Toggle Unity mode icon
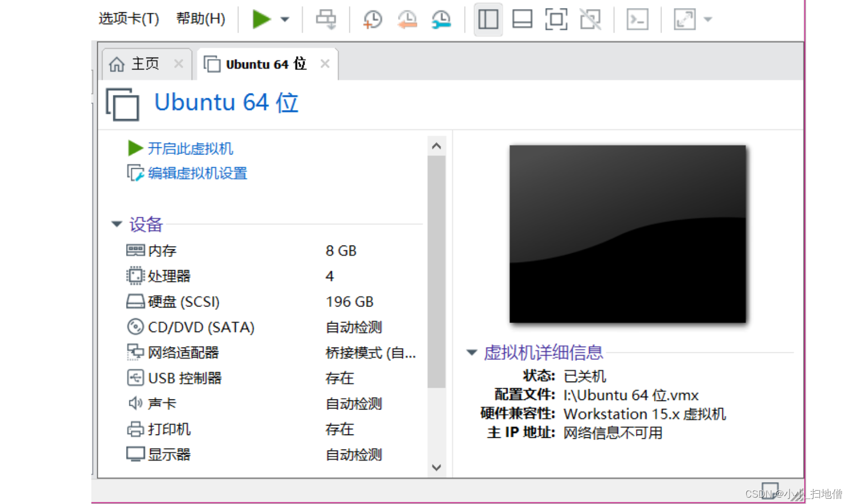Viewport: 850px width, 504px height. (x=590, y=19)
